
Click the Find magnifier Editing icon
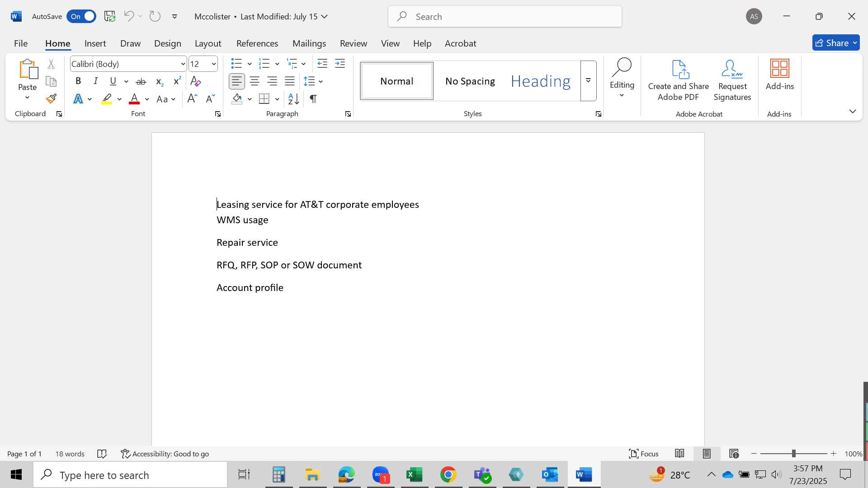(x=622, y=68)
